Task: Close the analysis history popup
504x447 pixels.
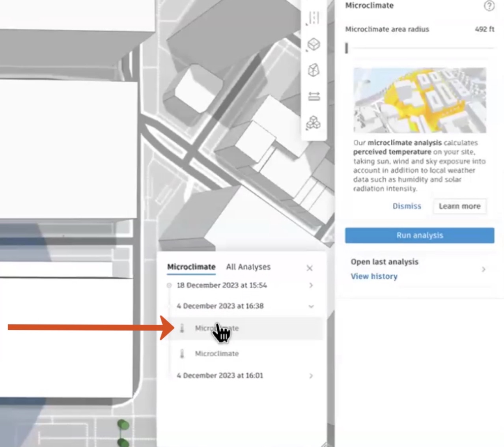Action: 310,268
